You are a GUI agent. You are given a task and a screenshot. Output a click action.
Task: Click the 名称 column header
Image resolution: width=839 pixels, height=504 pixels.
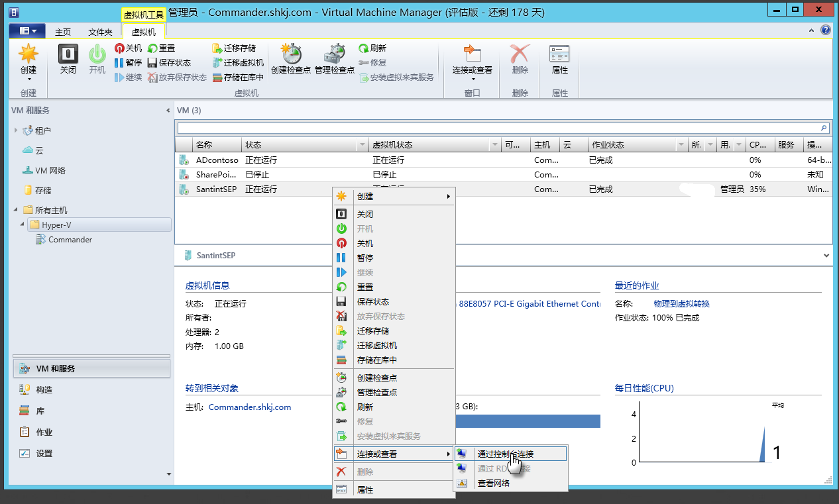[x=217, y=145]
